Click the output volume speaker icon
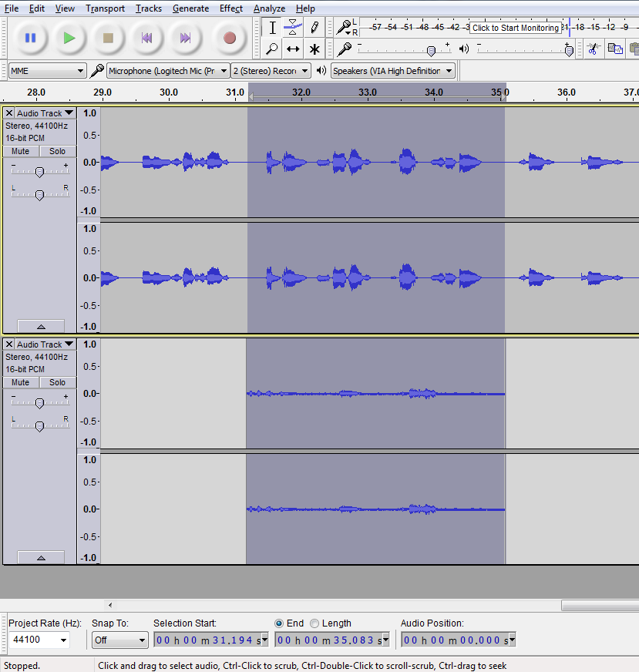 tap(464, 49)
